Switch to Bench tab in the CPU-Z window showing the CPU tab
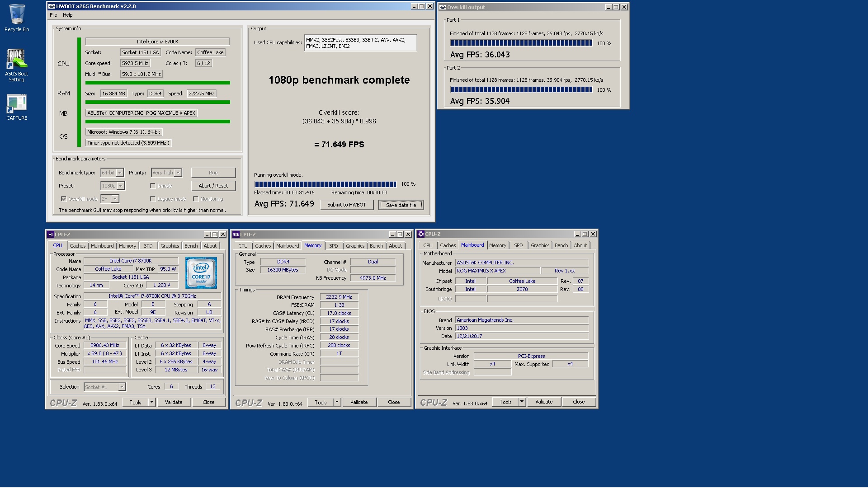Screen dimensions: 868x488 191,246
